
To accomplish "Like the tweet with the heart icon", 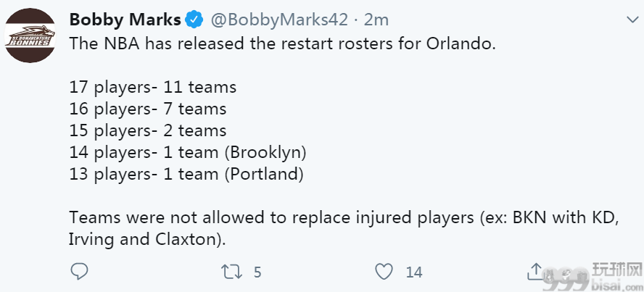I will [384, 272].
